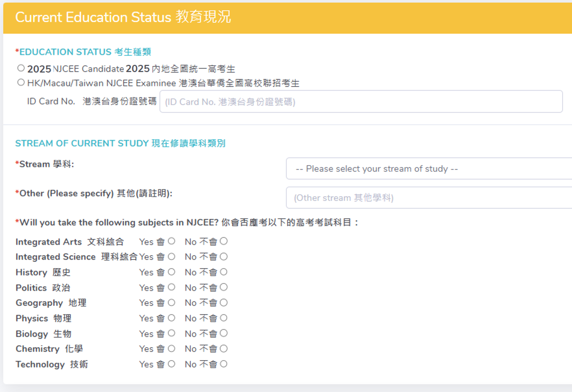The width and height of the screenshot is (572, 392).
Task: Select Yes for Biology
Action: coord(172,333)
